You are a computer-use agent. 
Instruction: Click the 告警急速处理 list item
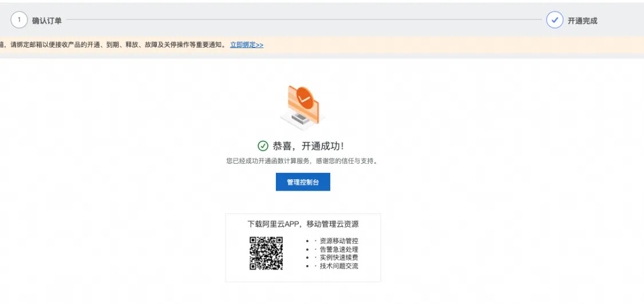(x=339, y=250)
